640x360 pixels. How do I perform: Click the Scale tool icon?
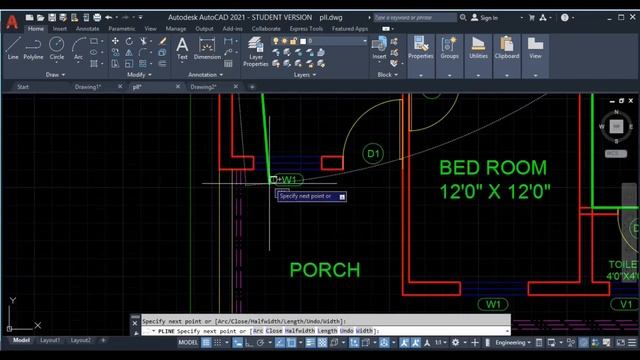click(129, 64)
